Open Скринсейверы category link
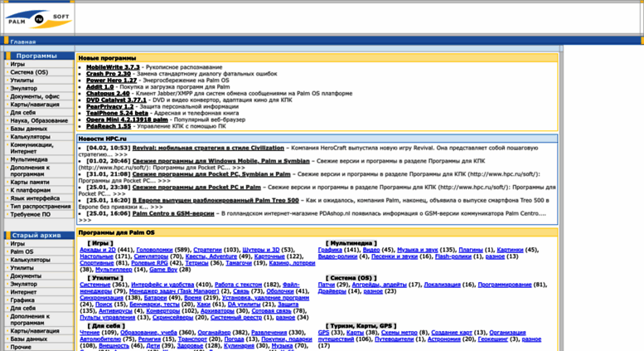This screenshot has width=644, height=351. (172, 318)
